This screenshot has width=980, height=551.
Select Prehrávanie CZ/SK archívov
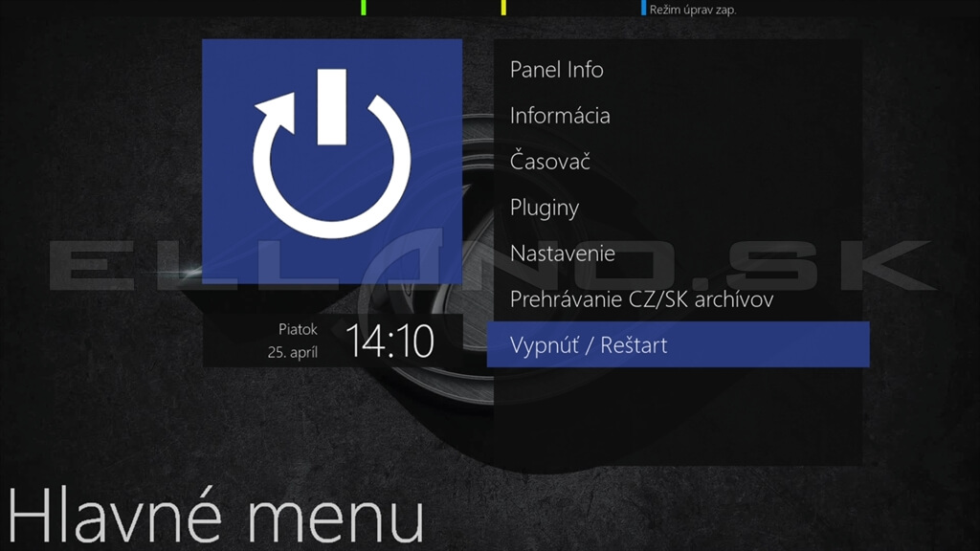click(679, 299)
